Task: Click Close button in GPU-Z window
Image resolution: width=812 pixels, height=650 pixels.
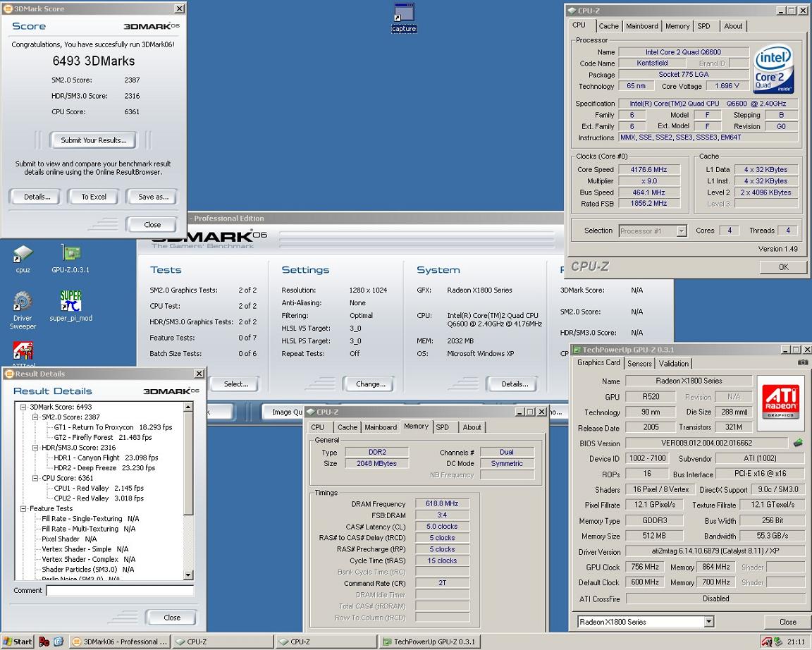Action: coord(787,622)
